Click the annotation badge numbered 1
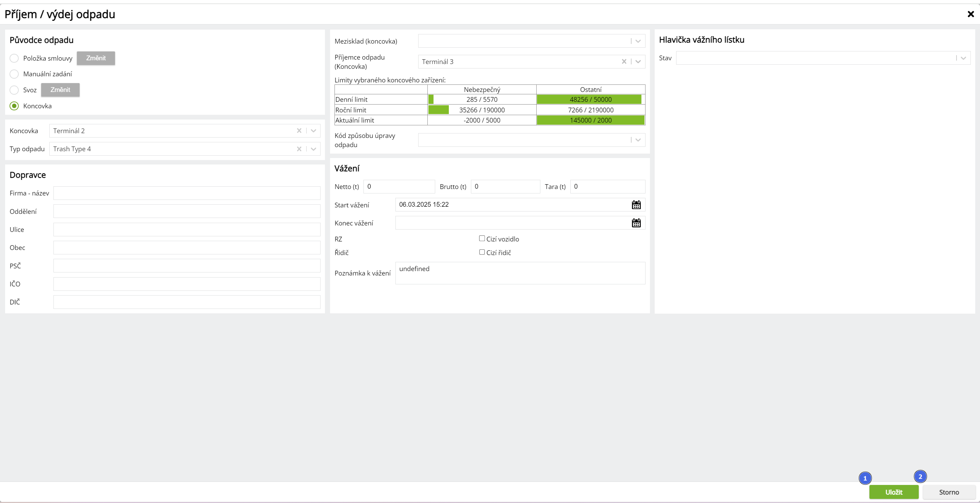 tap(865, 478)
